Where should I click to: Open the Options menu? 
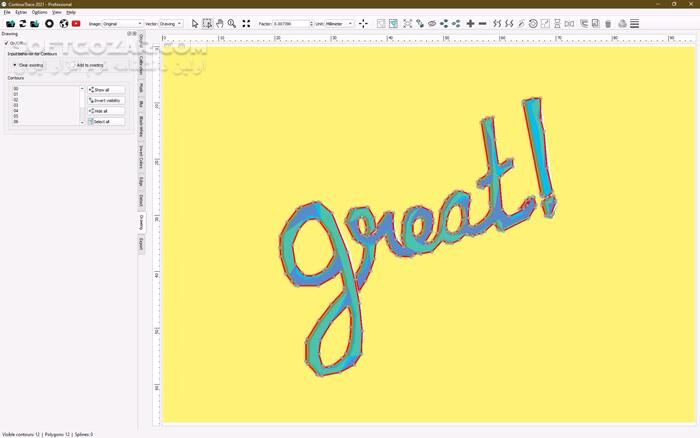[39, 12]
